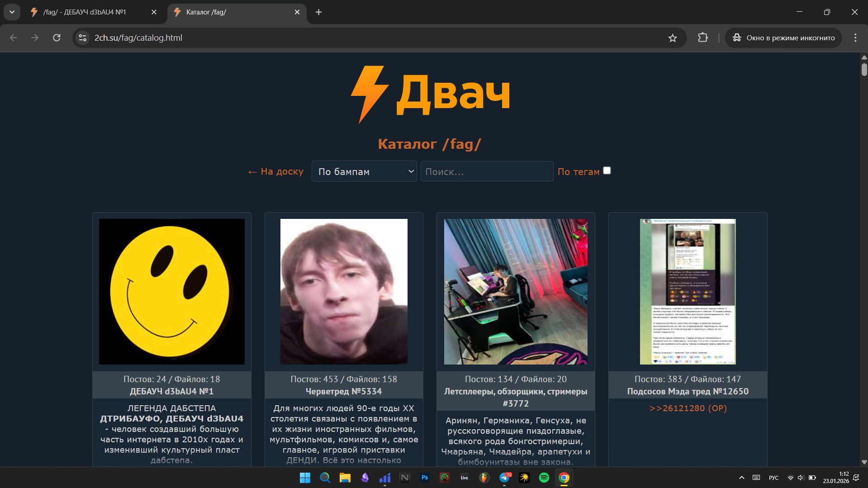The height and width of the screenshot is (488, 868).
Task: Open the clock and date flyout
Action: (836, 478)
